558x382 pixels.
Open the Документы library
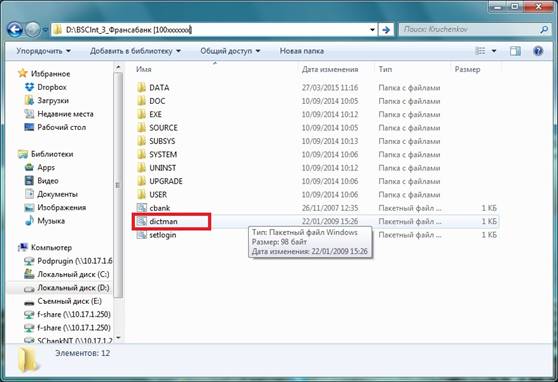click(x=57, y=194)
